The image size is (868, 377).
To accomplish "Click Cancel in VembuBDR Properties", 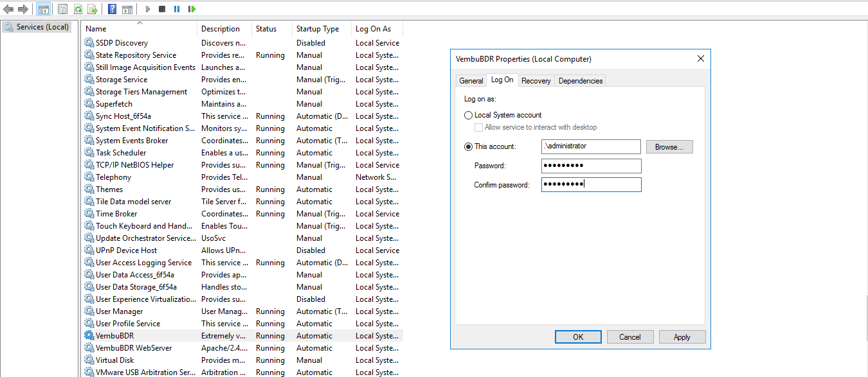I will pos(630,337).
